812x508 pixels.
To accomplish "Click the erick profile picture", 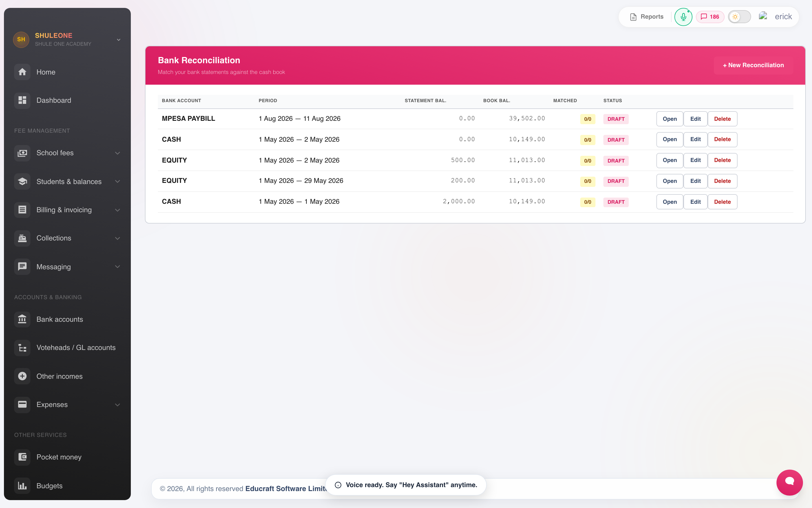I will tap(763, 16).
